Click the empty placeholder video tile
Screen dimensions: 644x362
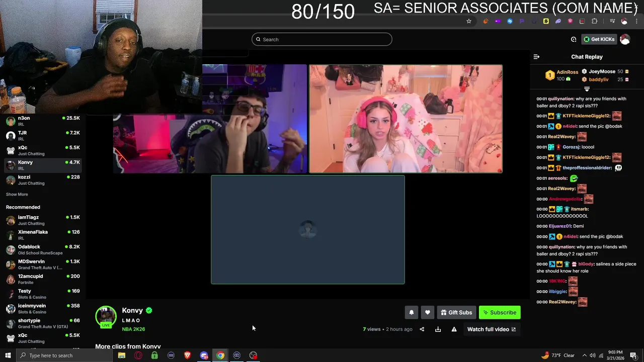(x=308, y=230)
